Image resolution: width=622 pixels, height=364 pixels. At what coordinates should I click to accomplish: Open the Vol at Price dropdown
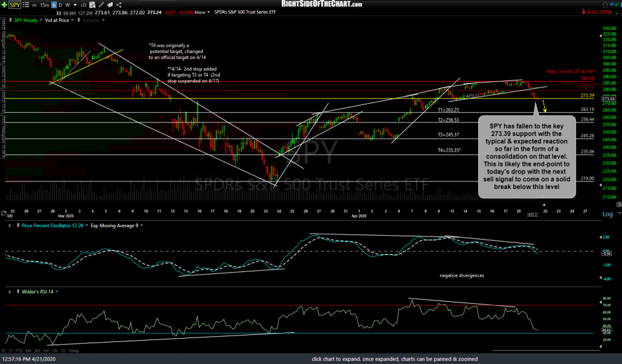coord(72,20)
